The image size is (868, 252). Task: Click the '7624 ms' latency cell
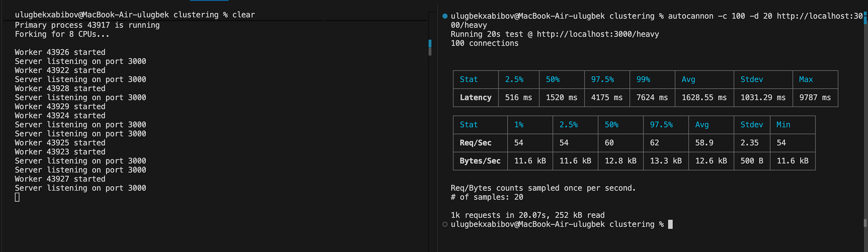tap(652, 98)
